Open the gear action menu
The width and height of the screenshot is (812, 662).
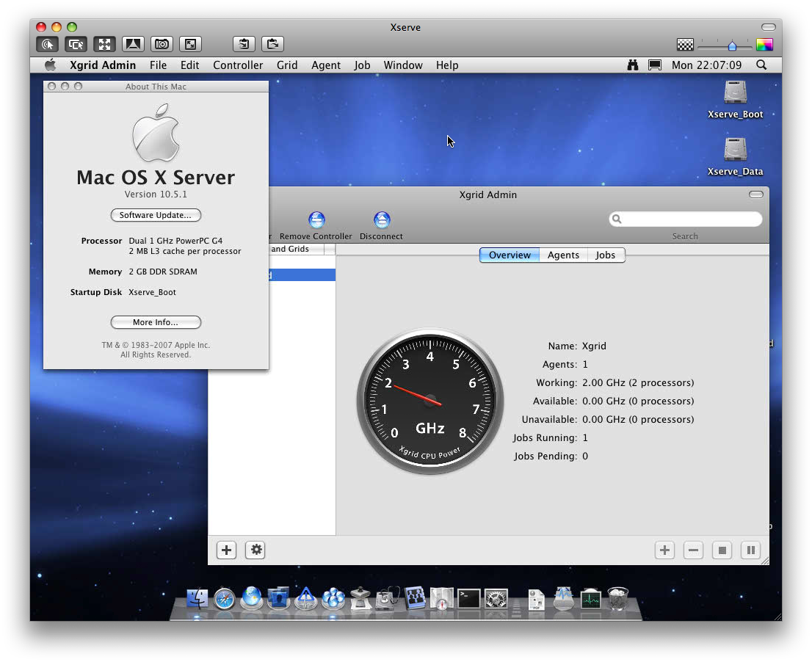(255, 550)
